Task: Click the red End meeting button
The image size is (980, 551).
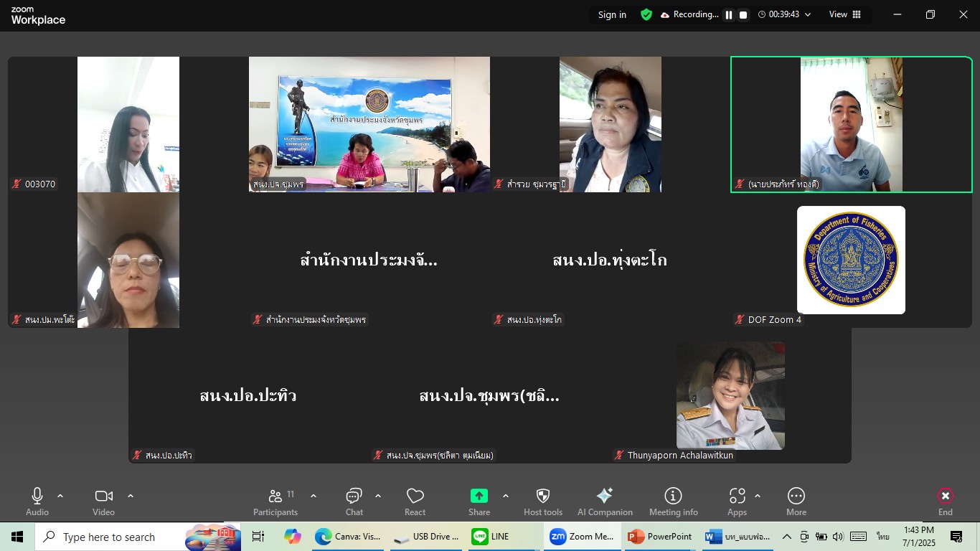Action: (x=945, y=496)
